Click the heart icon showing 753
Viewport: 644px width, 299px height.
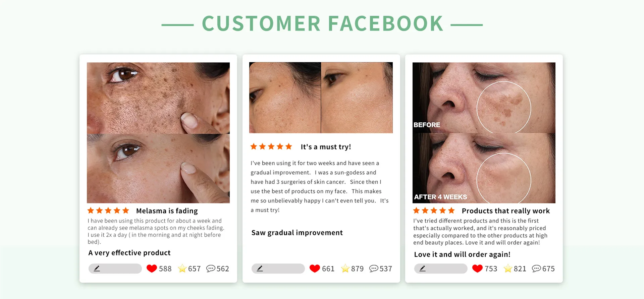477,268
